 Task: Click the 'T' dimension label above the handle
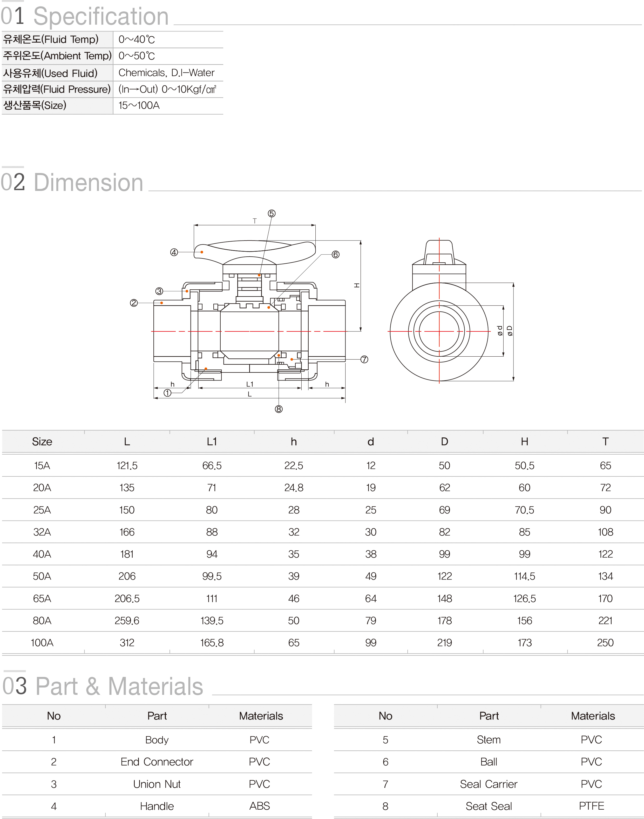255,221
